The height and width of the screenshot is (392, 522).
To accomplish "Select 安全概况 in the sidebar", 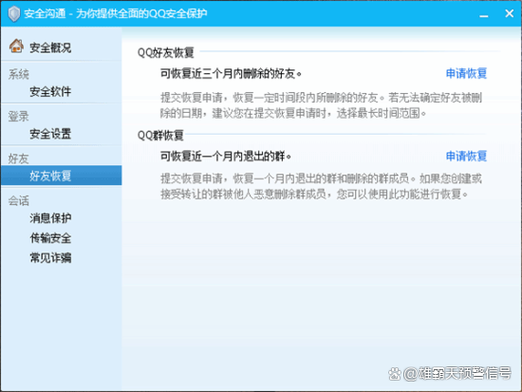I will tap(50, 48).
